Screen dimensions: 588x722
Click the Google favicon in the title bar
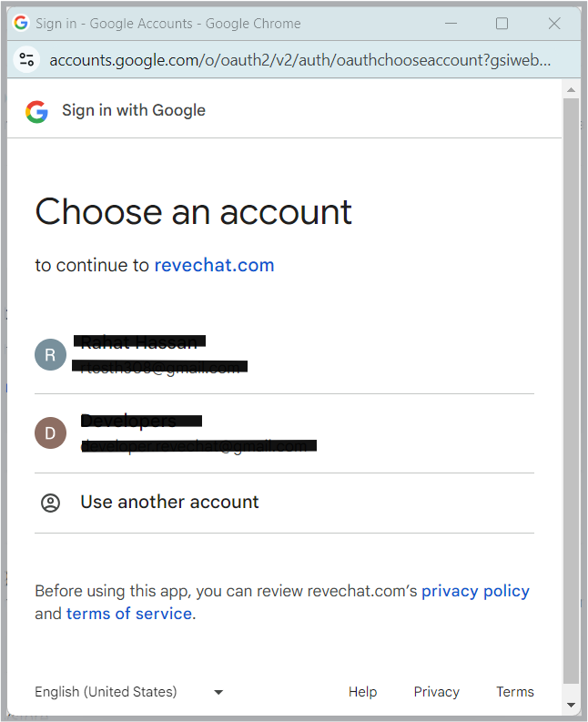(x=21, y=24)
